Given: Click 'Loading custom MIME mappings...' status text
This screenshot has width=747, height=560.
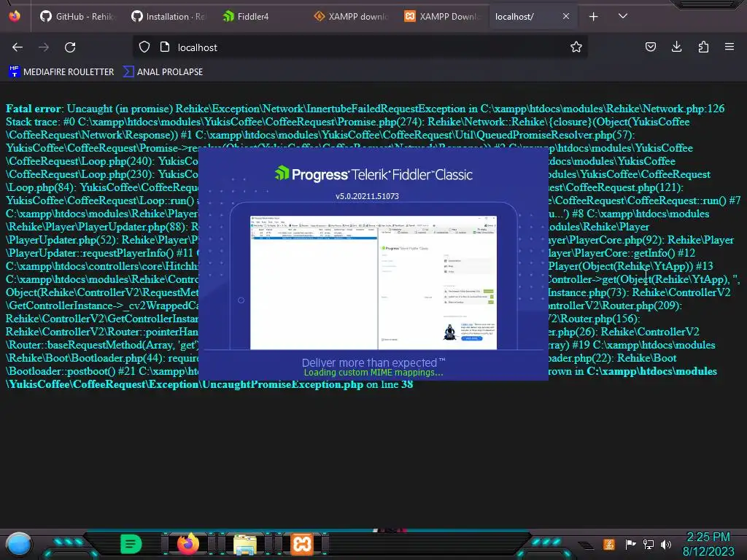Looking at the screenshot, I should tap(373, 373).
